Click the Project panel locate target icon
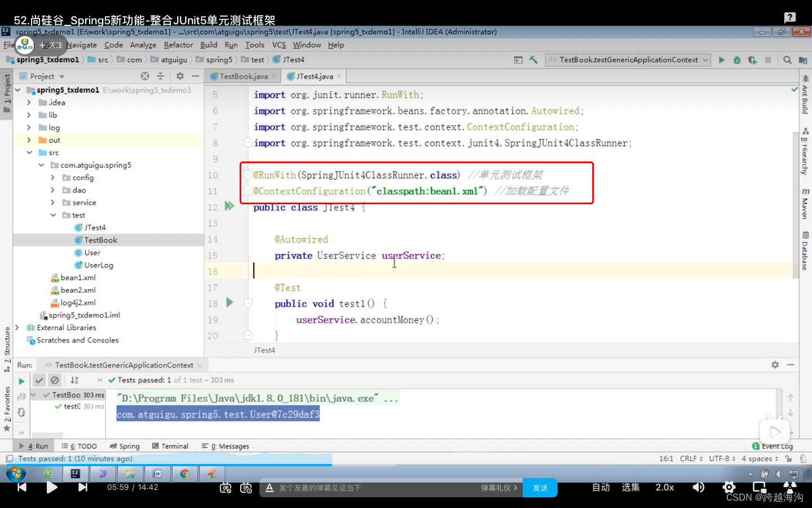This screenshot has height=508, width=812. pyautogui.click(x=145, y=76)
